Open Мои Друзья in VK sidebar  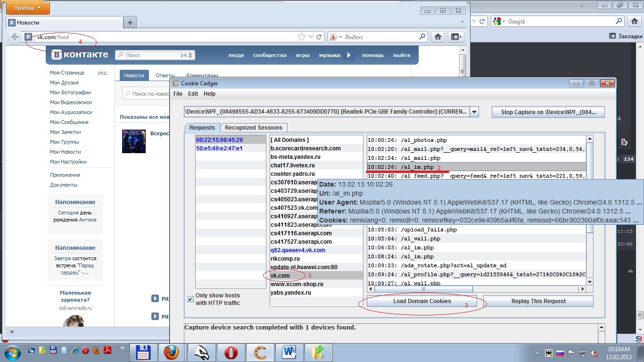coord(64,82)
